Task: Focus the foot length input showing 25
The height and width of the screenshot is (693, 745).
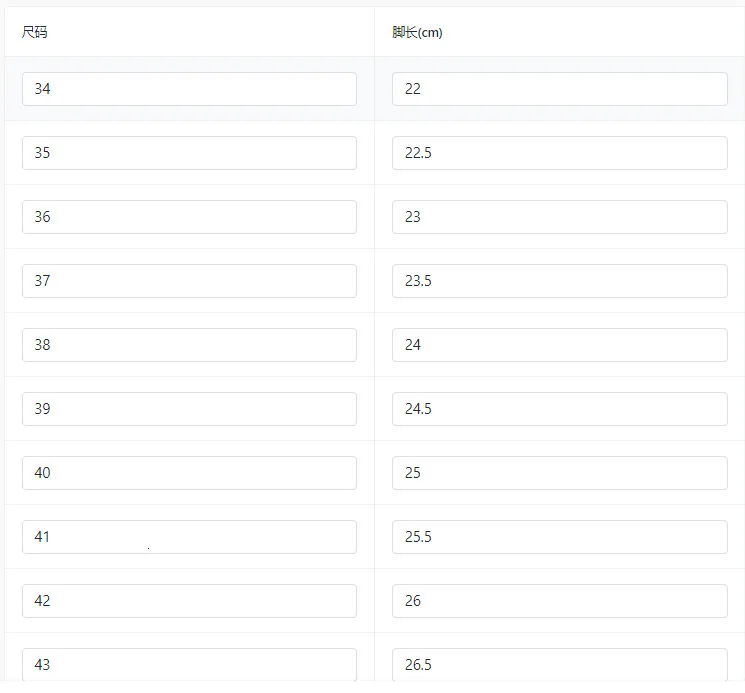Action: [x=559, y=473]
